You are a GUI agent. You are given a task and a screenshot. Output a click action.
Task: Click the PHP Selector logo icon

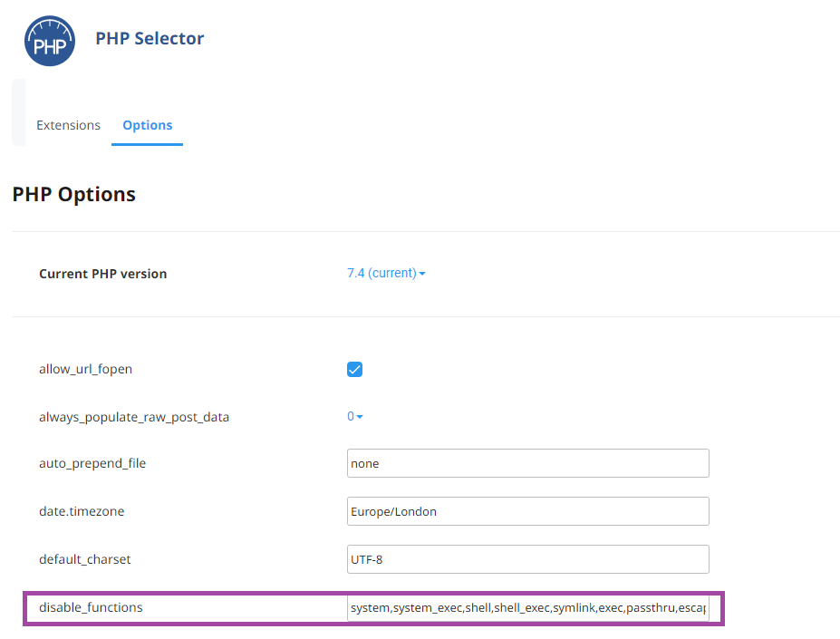pyautogui.click(x=50, y=41)
